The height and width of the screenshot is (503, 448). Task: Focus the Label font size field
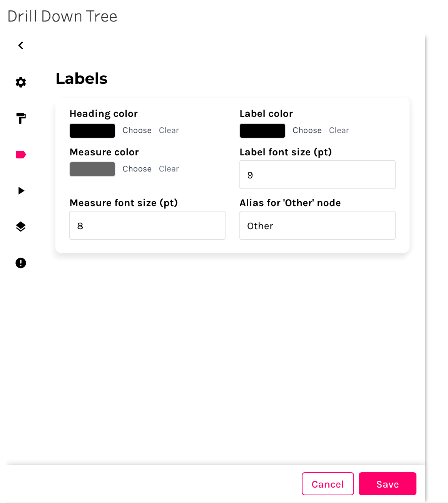(x=318, y=175)
